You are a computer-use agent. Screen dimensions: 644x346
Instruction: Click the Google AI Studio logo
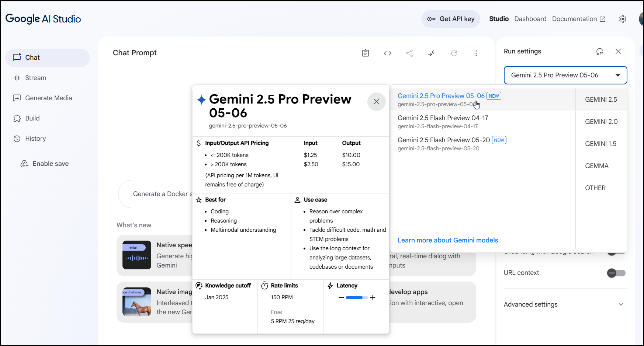pyautogui.click(x=43, y=19)
